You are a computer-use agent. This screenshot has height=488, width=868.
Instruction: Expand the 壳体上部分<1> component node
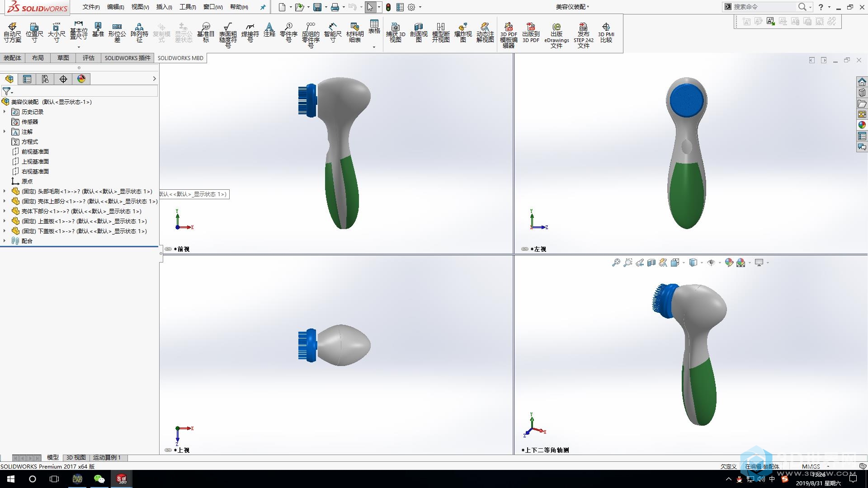pos(5,201)
